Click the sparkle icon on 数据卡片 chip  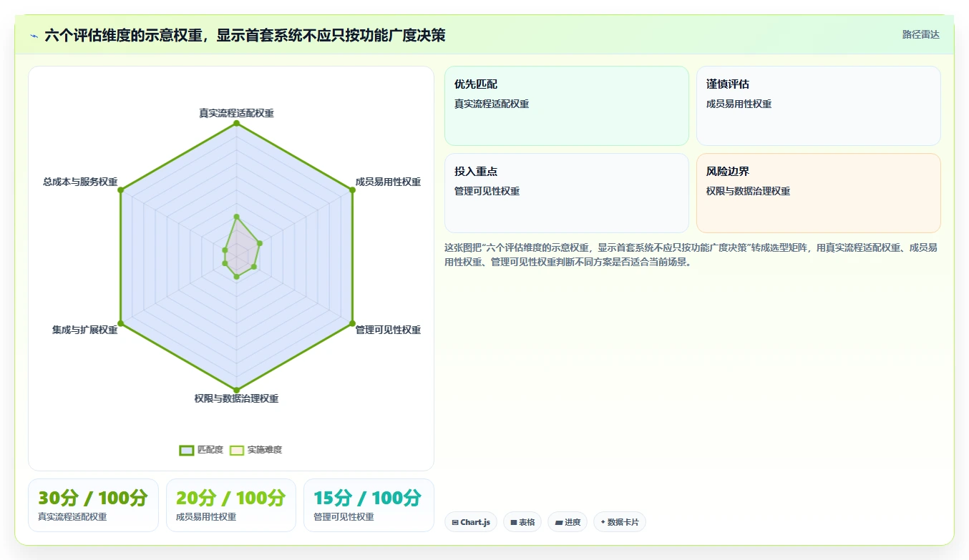tap(603, 522)
